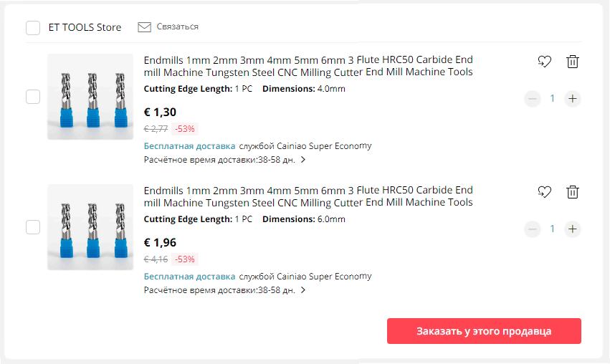
Task: Increase quantity of the 6.0mm endmill
Action: [x=572, y=229]
